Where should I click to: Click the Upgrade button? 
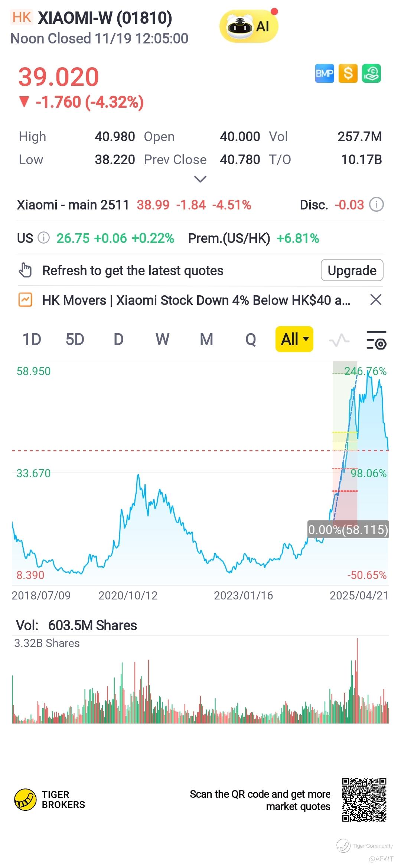pyautogui.click(x=352, y=270)
